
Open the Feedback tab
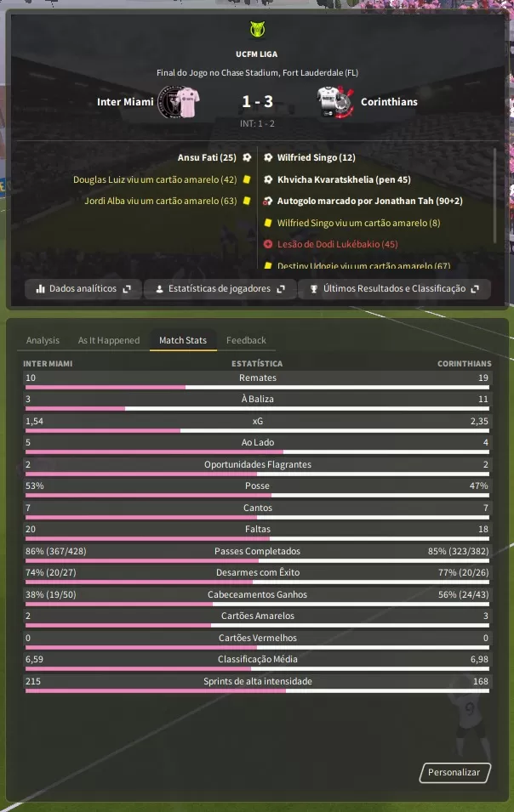[246, 340]
